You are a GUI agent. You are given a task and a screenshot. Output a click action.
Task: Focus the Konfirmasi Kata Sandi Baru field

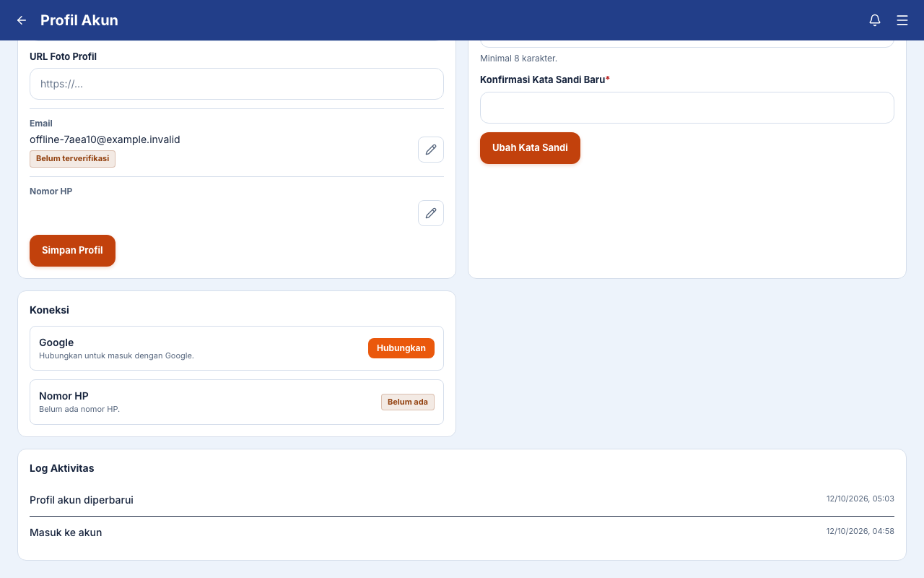tap(687, 108)
